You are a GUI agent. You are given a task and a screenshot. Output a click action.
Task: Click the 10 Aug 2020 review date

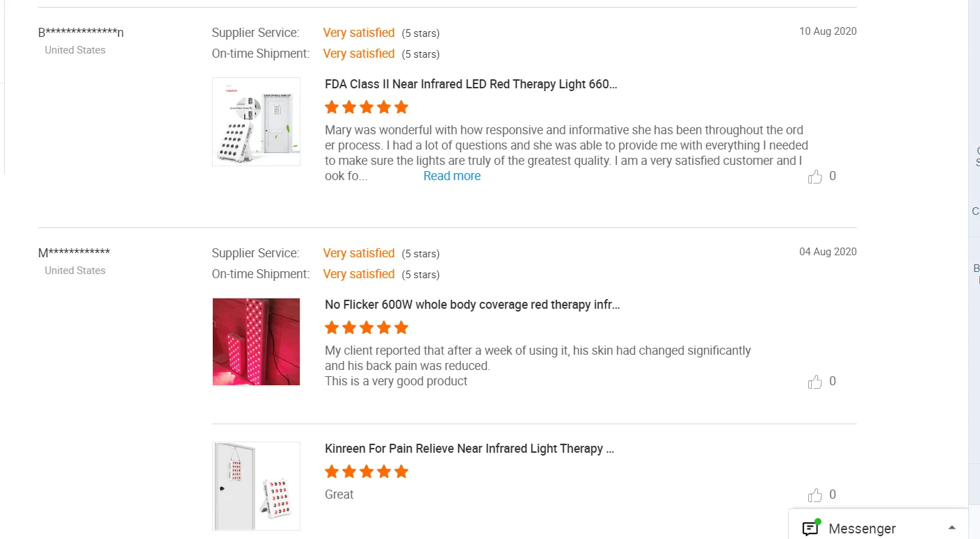point(828,31)
